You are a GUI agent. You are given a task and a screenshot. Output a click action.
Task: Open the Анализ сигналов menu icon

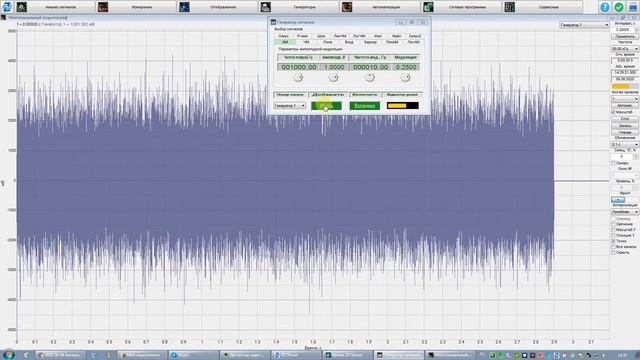22,7
